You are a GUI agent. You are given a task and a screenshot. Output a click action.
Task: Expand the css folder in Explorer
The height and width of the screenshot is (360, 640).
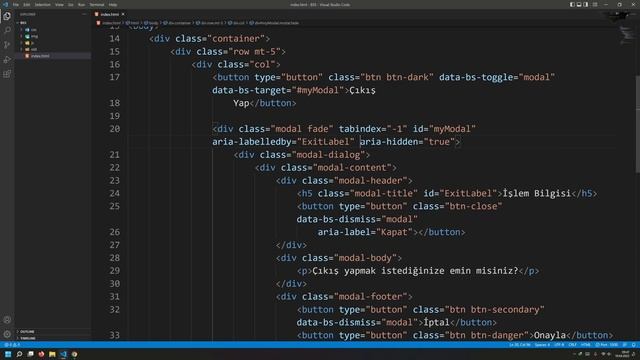(33, 30)
